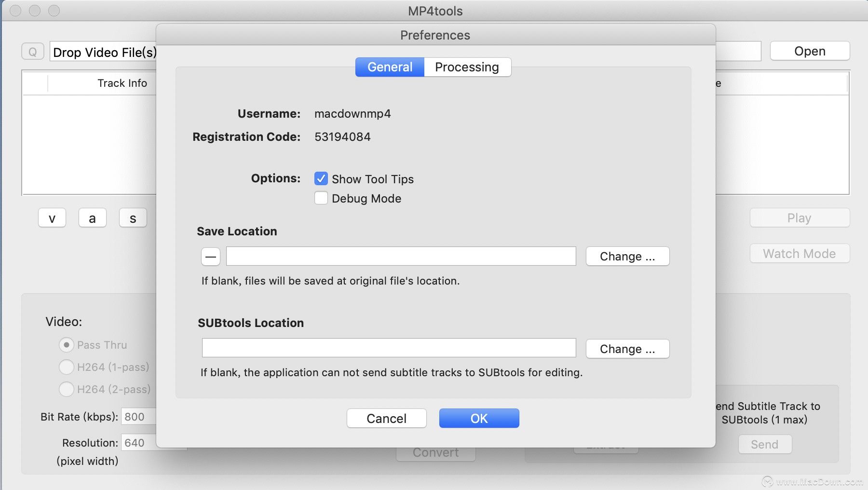Confirm preferences with OK
Image resolution: width=868 pixels, height=490 pixels.
[x=479, y=418]
